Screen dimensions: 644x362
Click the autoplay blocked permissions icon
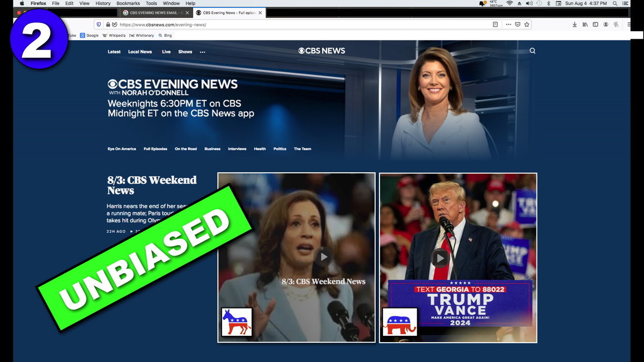[x=114, y=24]
